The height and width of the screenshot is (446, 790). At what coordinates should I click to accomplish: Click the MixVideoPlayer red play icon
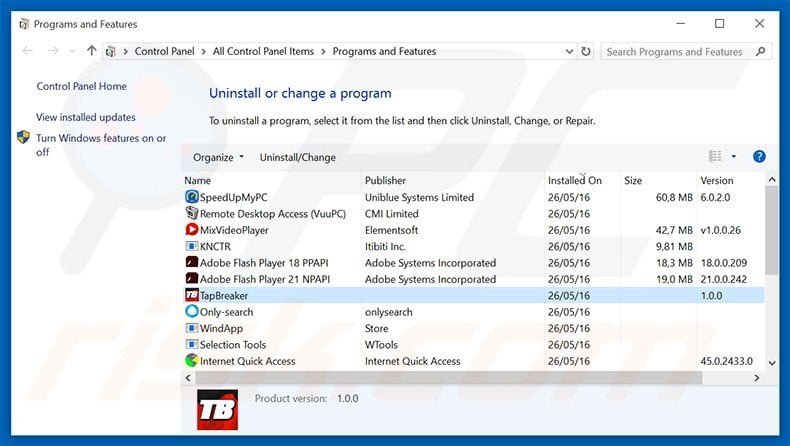tap(191, 230)
